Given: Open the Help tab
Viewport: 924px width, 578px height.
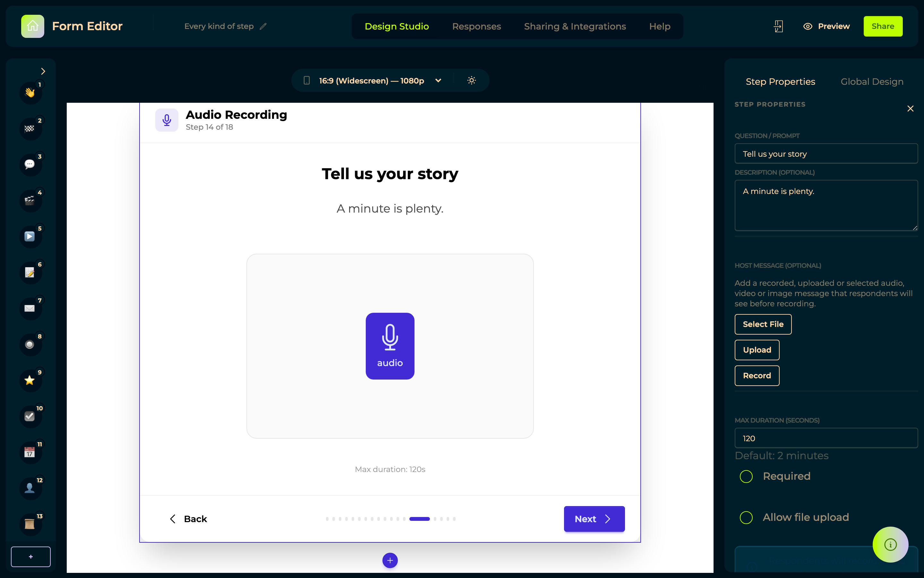Looking at the screenshot, I should click(660, 26).
